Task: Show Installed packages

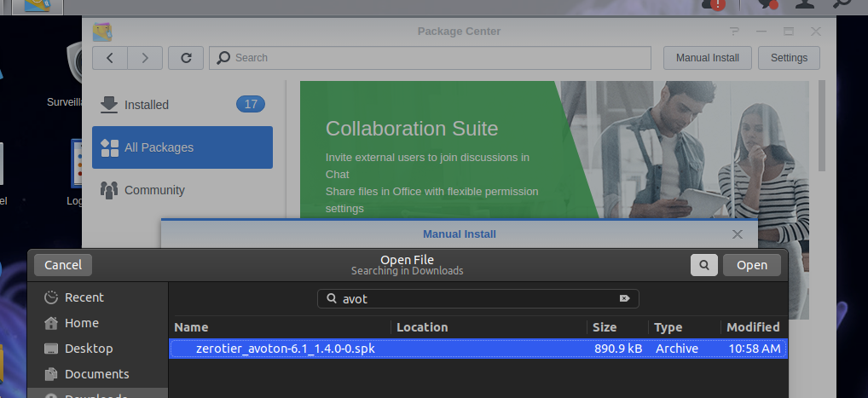Action: [x=182, y=105]
